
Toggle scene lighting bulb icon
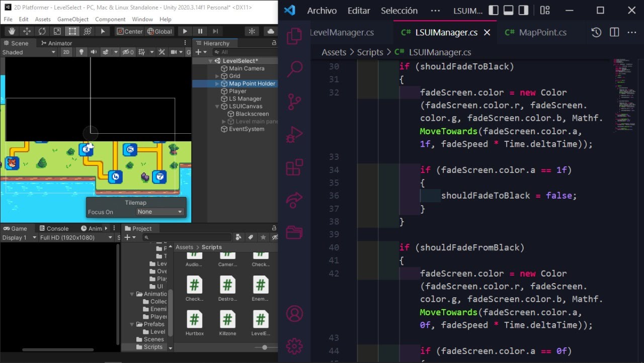(x=80, y=52)
